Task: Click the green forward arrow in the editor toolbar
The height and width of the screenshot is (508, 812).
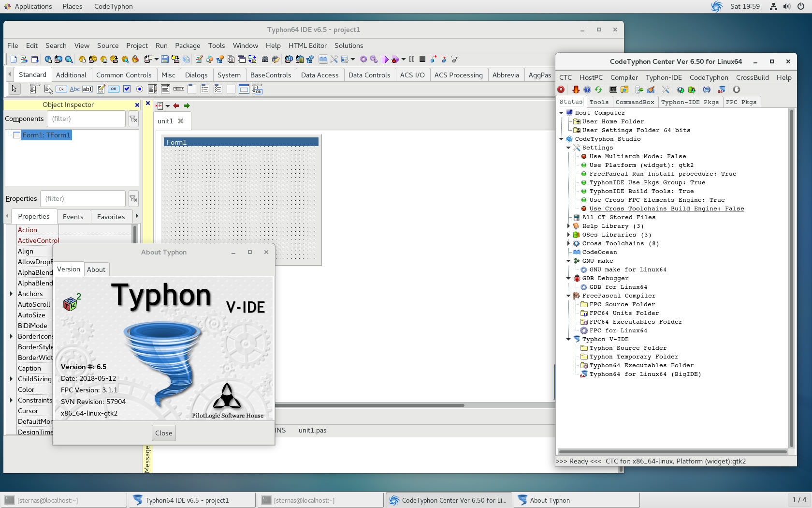Action: pos(187,105)
